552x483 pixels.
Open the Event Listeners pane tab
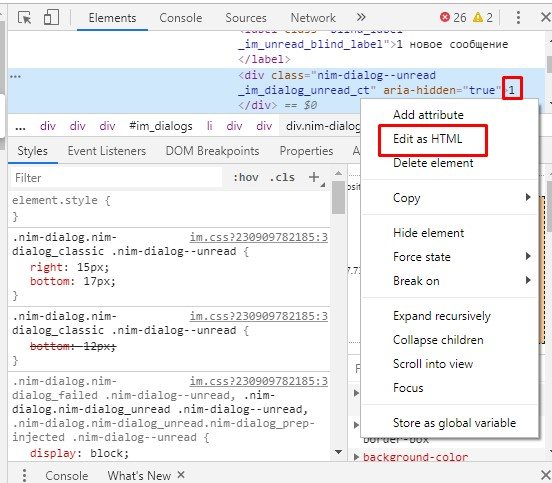coord(107,151)
